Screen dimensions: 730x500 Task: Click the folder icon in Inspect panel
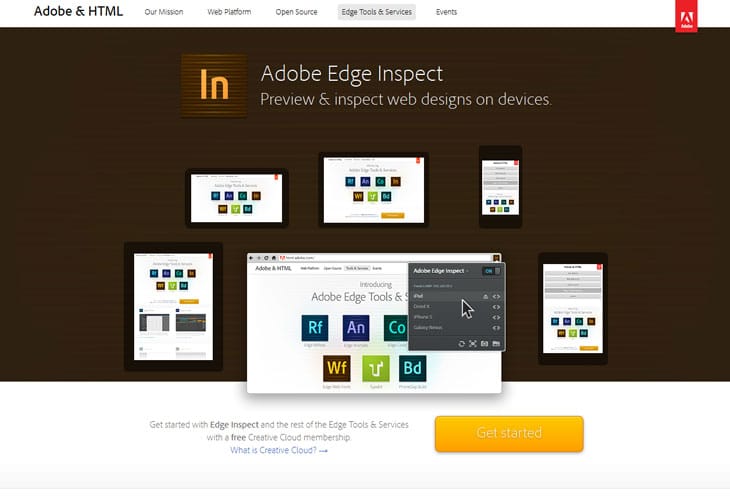coord(496,344)
